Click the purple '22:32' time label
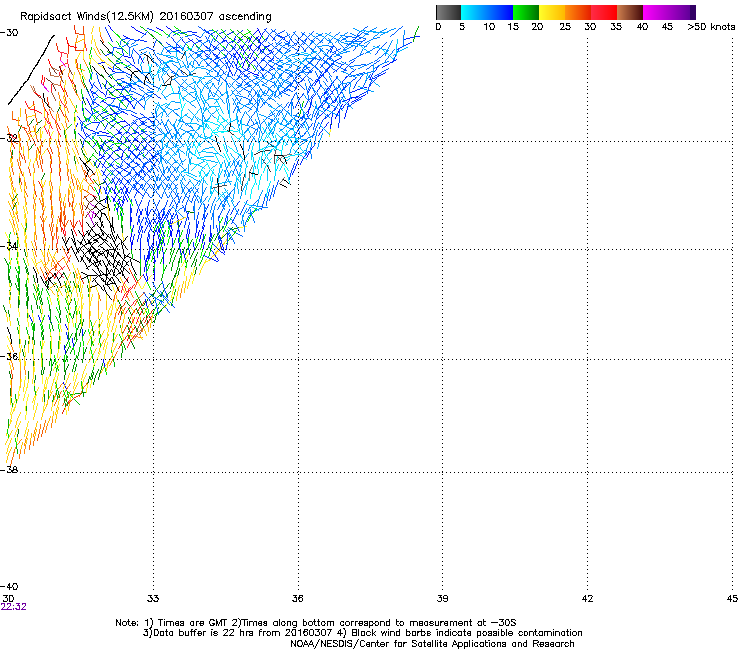 click(x=14, y=607)
